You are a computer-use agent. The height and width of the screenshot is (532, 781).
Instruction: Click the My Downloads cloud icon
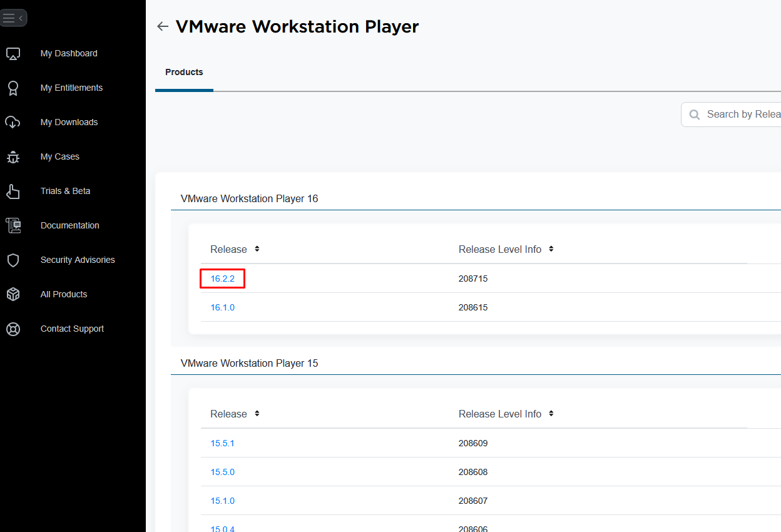13,123
